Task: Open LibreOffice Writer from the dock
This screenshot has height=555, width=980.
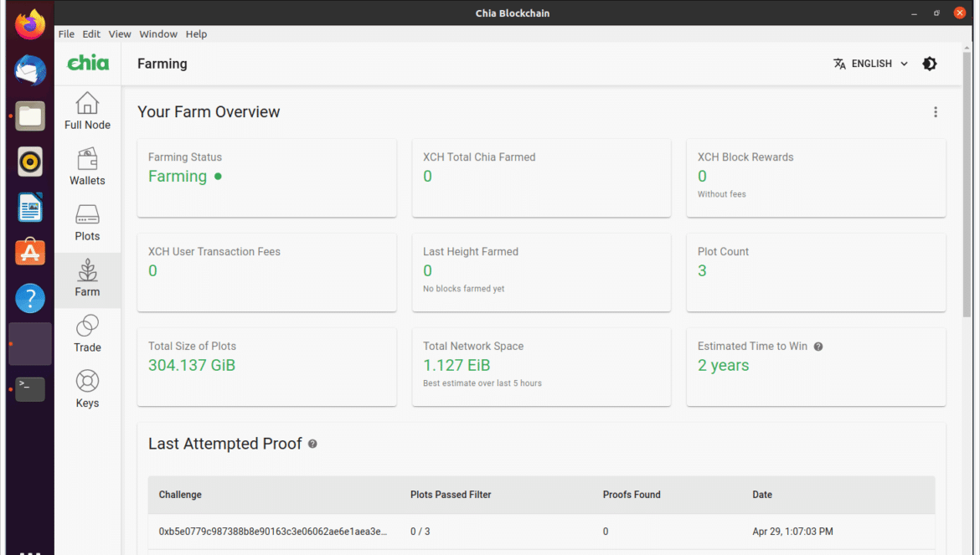Action: (30, 208)
